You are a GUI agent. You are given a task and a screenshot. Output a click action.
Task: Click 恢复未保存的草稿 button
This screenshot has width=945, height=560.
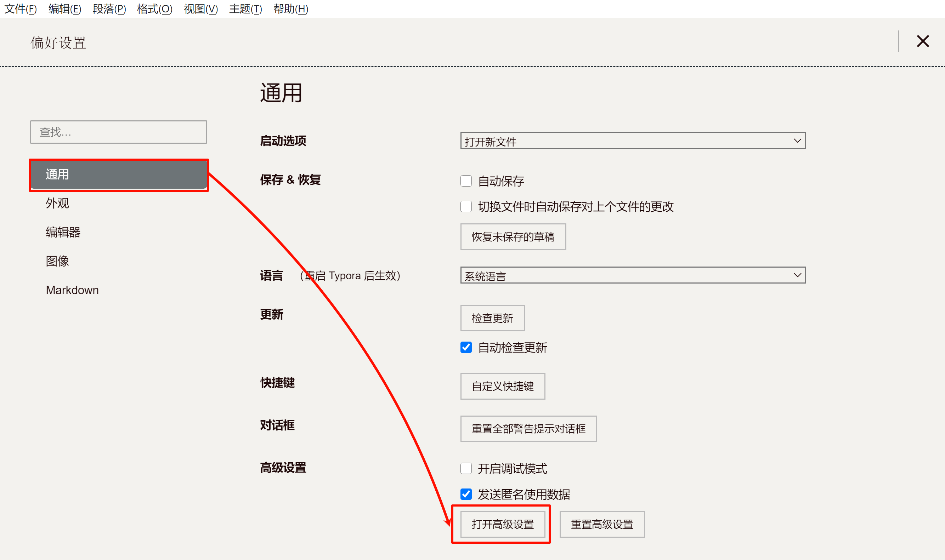point(513,236)
